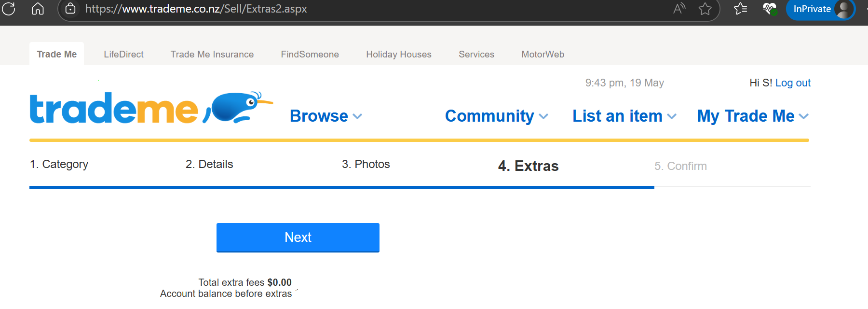
Task: Switch to the LifeDirect tab
Action: click(x=123, y=55)
